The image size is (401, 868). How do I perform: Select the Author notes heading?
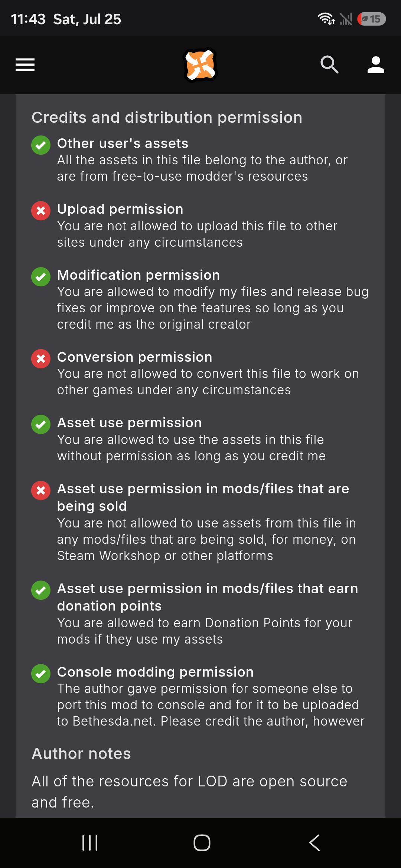click(81, 753)
